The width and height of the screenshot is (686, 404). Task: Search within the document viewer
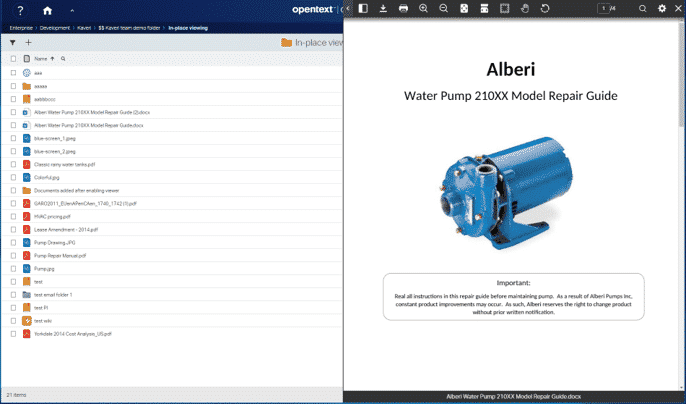tap(642, 8)
